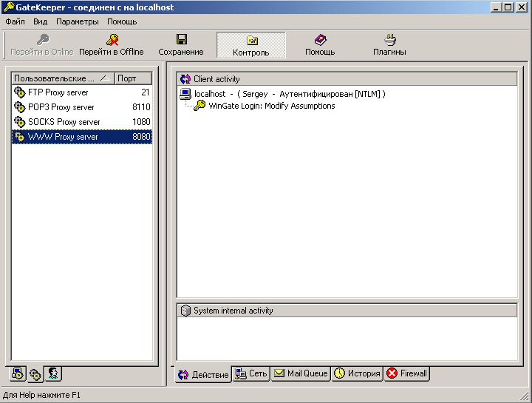
Task: Open the users tab person icon
Action: (x=53, y=374)
